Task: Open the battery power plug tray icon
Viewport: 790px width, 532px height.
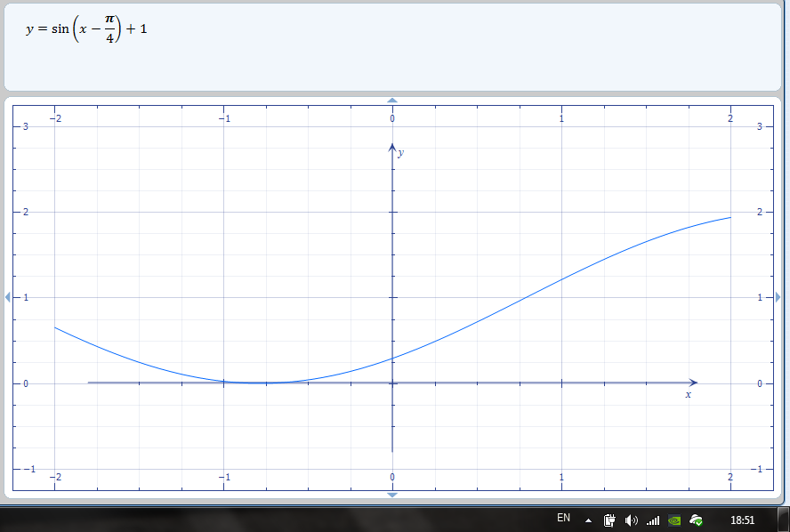Action: (x=609, y=520)
